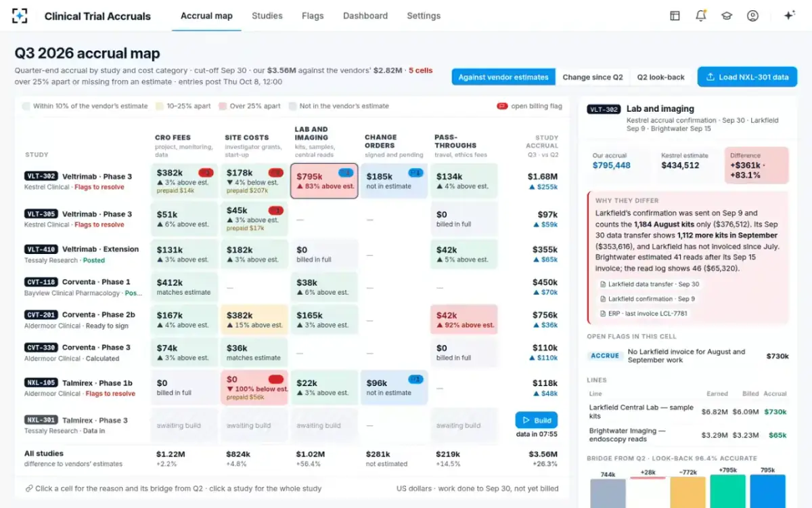Open the notifications bell
The image size is (812, 508).
click(700, 16)
